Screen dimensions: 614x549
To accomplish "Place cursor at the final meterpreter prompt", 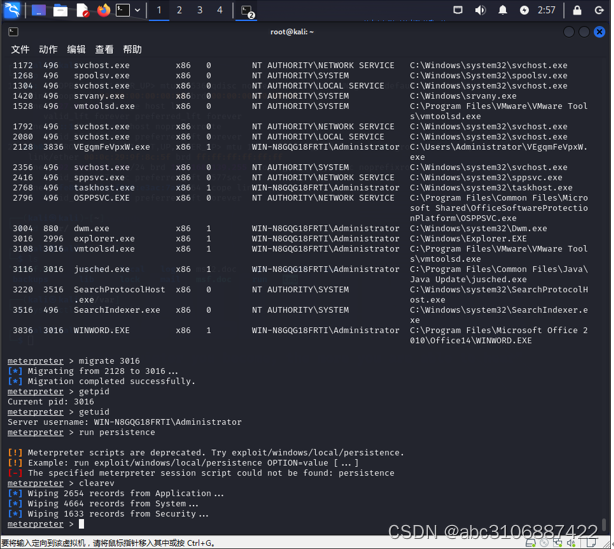I will tap(81, 524).
